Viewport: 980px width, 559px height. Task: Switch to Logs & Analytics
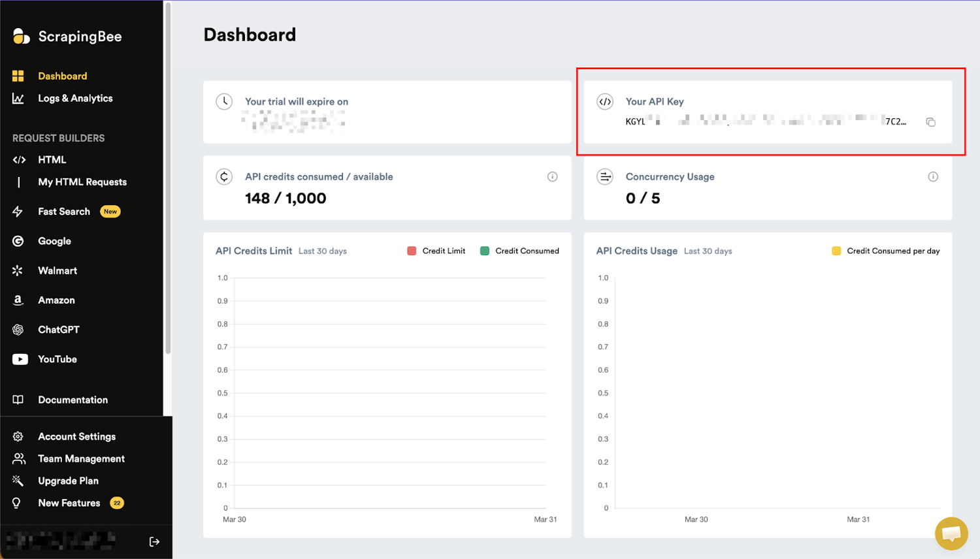point(75,98)
